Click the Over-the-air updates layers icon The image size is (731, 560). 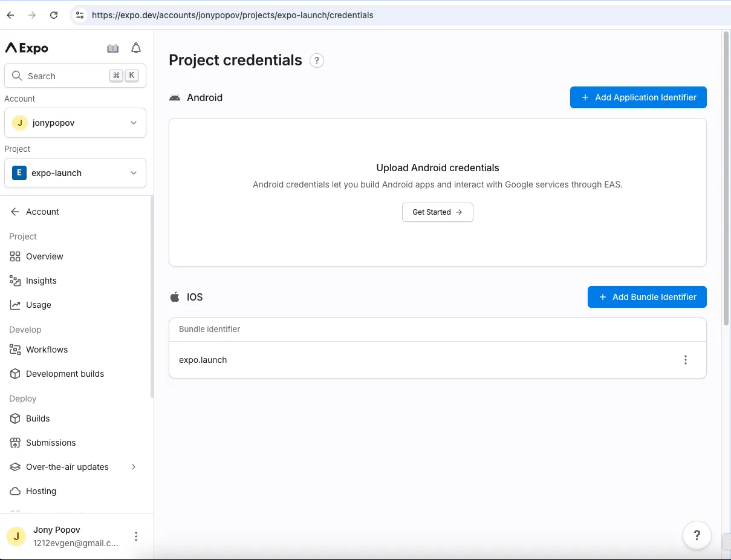[x=15, y=467]
